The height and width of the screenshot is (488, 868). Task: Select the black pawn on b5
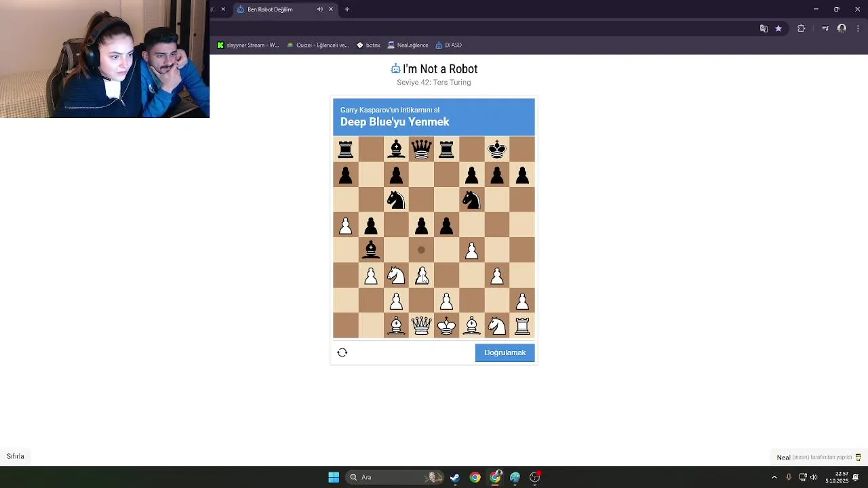tap(371, 225)
